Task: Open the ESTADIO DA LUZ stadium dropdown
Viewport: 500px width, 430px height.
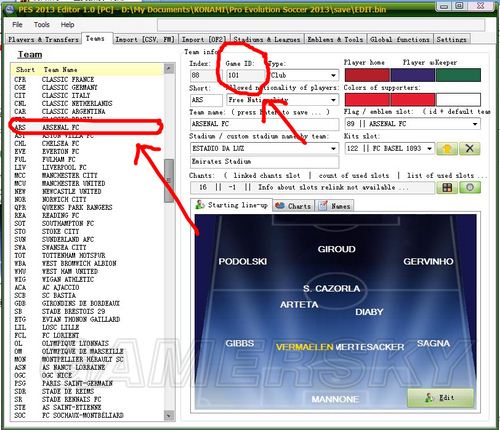Action: tap(264, 148)
